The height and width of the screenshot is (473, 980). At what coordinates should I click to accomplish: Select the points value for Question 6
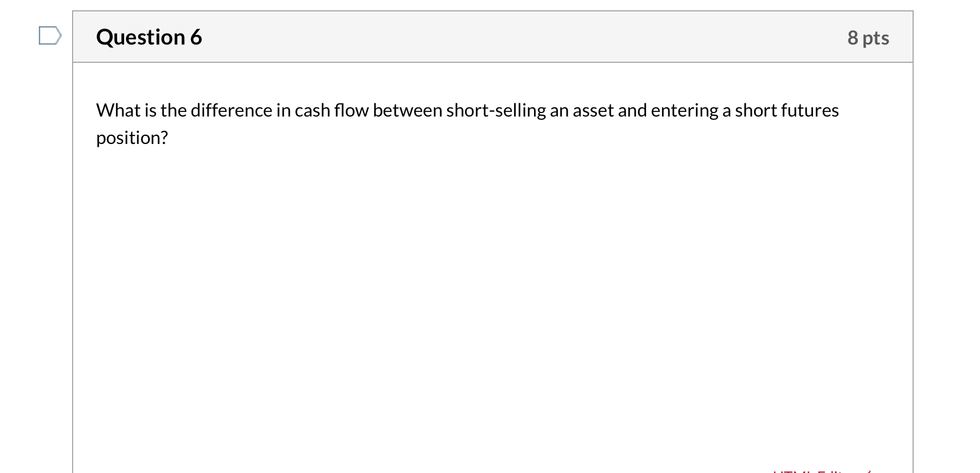[x=869, y=37]
